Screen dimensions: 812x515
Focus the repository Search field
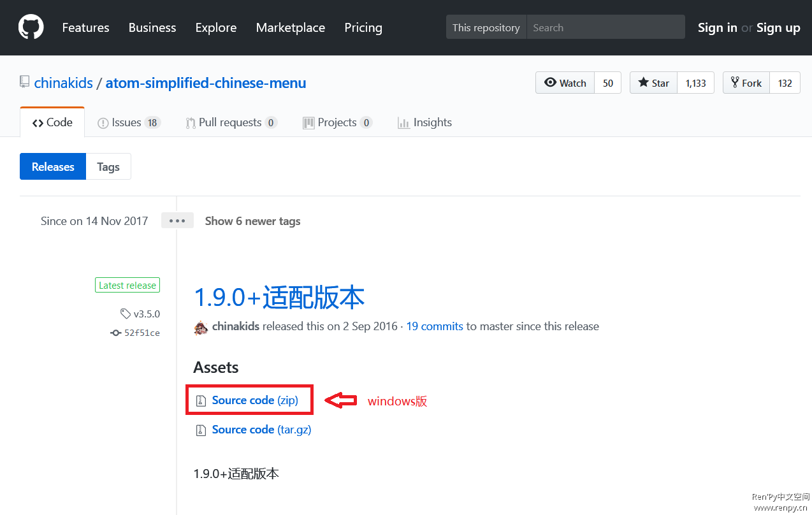(x=605, y=27)
